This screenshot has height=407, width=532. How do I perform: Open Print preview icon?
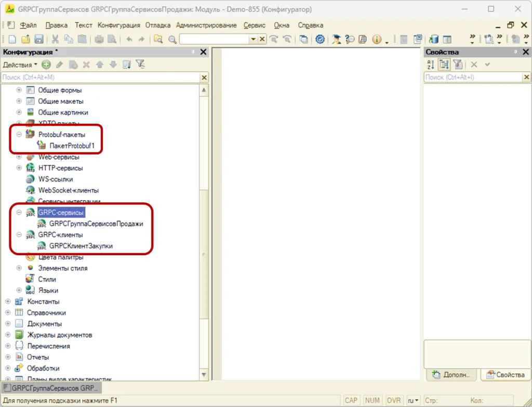pos(112,40)
